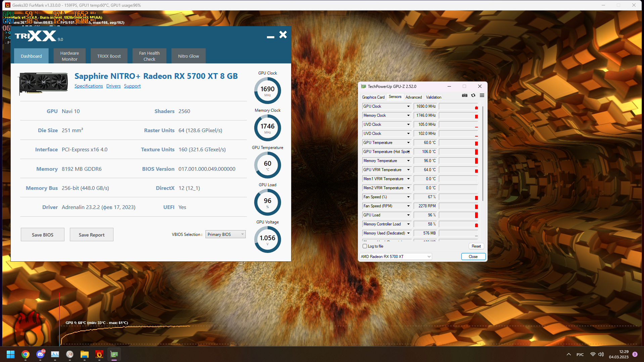Screen dimensions: 644x362
Task: Click the Save Report button
Action: (92, 235)
